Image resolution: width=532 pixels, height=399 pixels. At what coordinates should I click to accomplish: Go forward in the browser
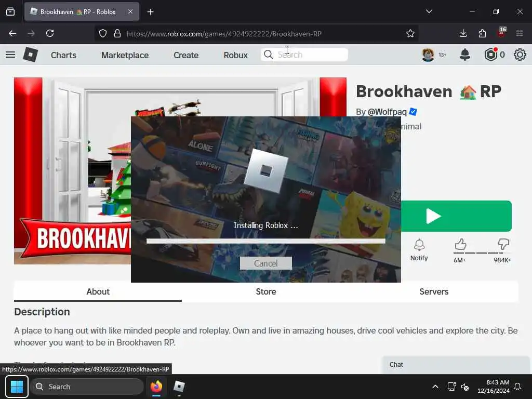pos(31,33)
